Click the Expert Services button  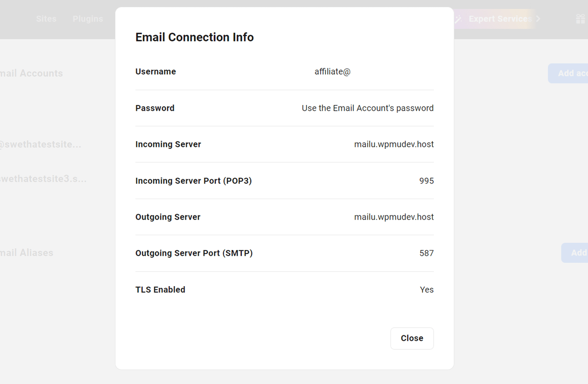(x=500, y=19)
